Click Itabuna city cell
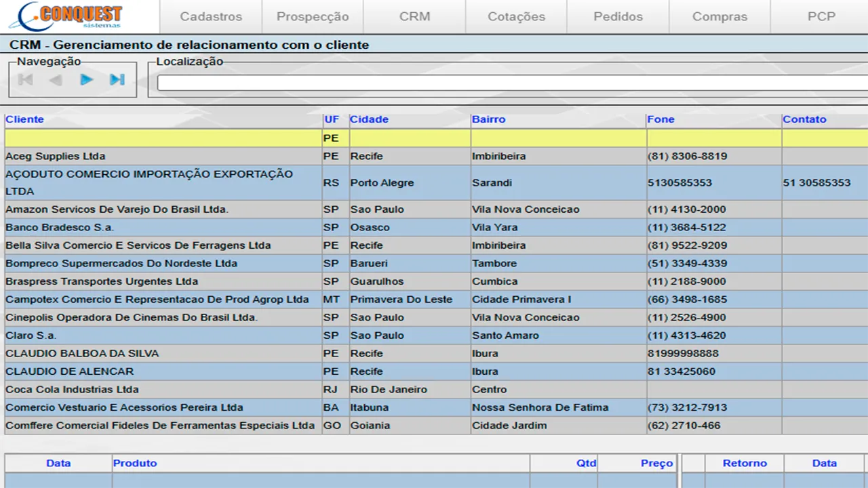 tap(410, 407)
